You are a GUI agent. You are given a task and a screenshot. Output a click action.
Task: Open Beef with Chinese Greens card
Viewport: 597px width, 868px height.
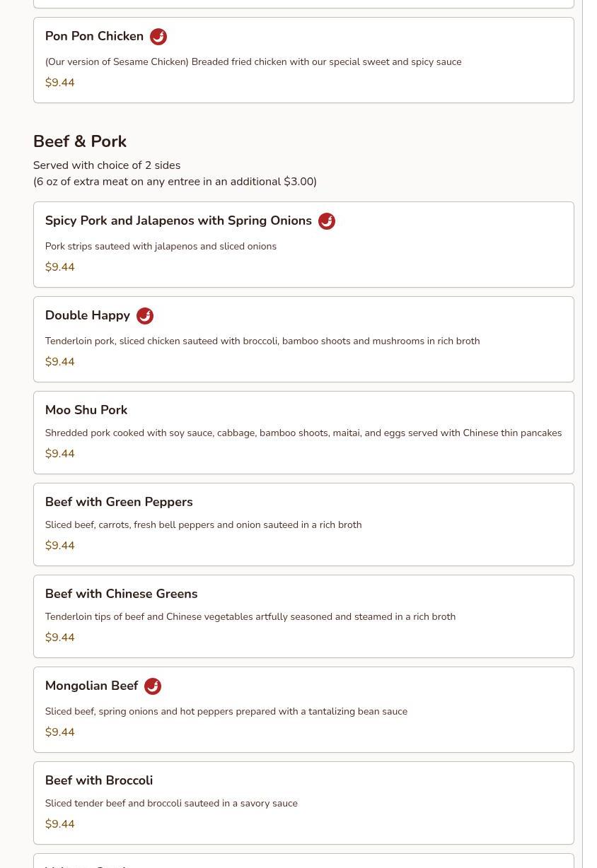303,616
